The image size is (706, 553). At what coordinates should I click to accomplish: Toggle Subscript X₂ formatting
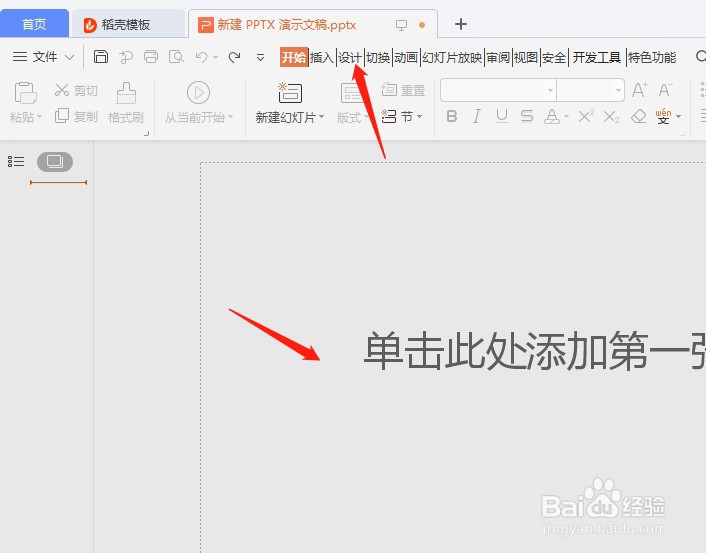[x=611, y=117]
